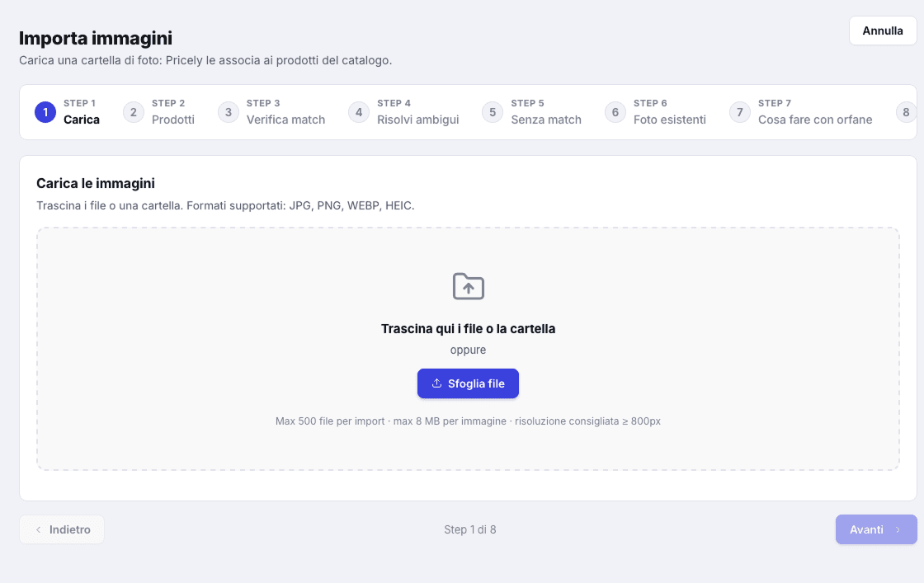Click the step 8 numbered circle
The height and width of the screenshot is (583, 924).
(906, 112)
